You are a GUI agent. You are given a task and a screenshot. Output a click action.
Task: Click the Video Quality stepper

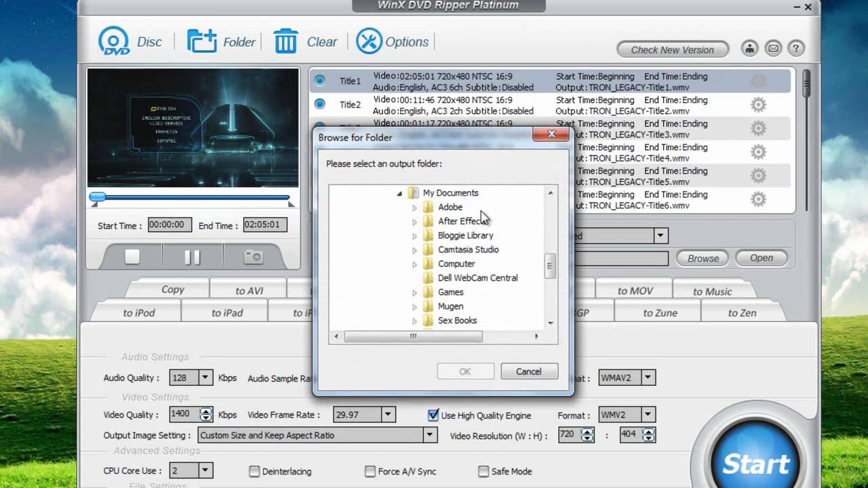[x=205, y=414]
